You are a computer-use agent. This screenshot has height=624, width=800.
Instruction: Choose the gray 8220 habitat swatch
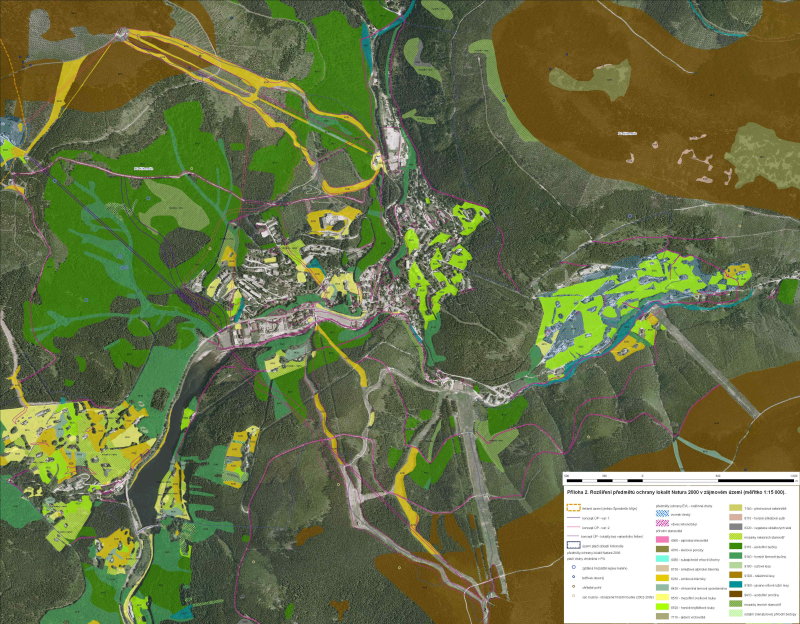click(x=735, y=527)
